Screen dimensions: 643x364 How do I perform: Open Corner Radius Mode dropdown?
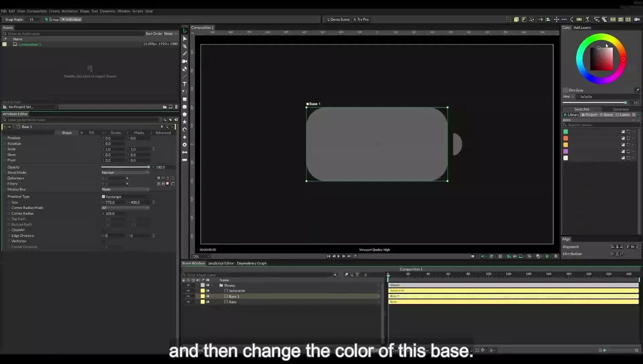click(x=125, y=208)
